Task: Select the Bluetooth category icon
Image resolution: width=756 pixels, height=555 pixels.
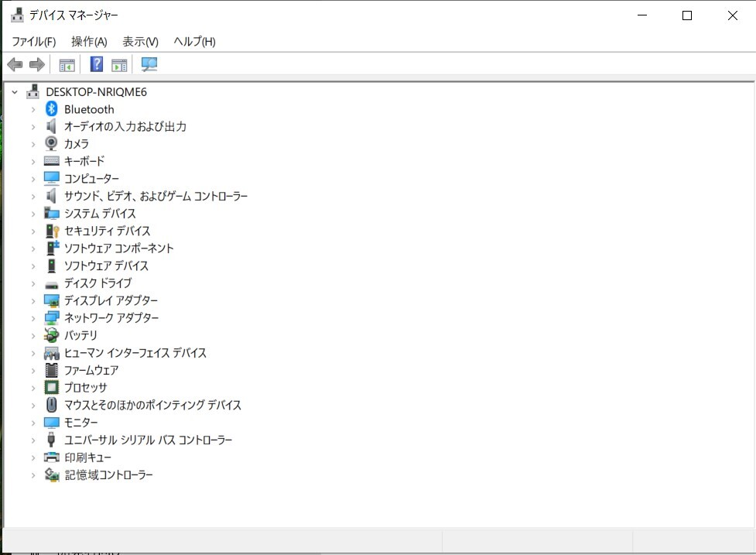Action: (52, 109)
